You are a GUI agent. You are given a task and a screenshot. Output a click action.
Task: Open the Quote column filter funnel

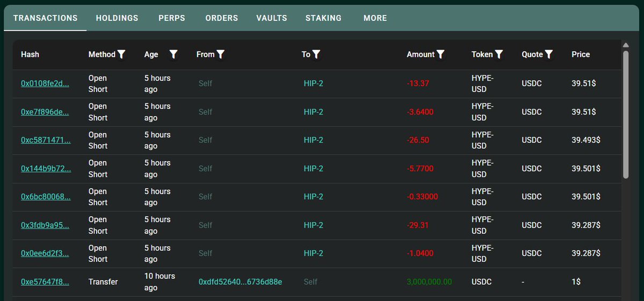(x=549, y=54)
